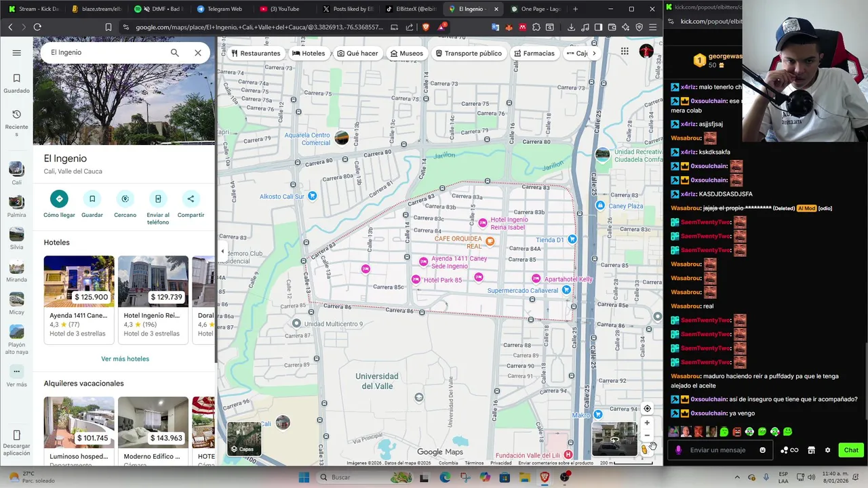Select the Museos filter chip
The width and height of the screenshot is (868, 488).
pos(407,53)
